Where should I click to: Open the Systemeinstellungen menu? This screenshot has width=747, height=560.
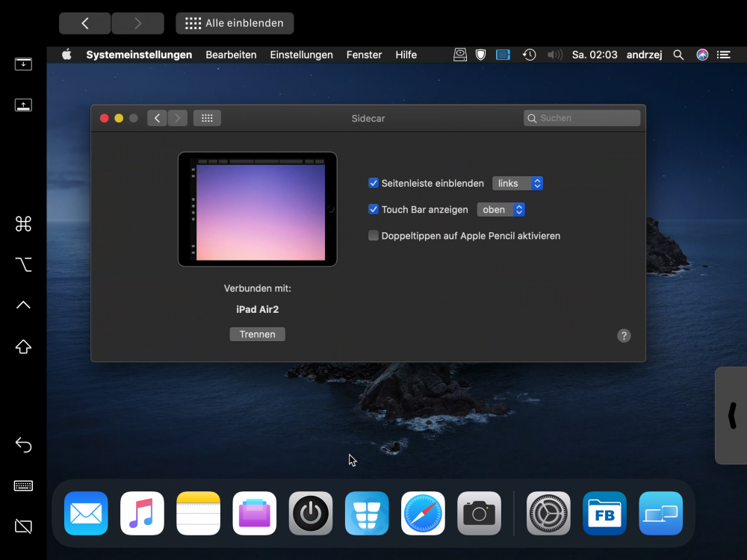pyautogui.click(x=139, y=55)
